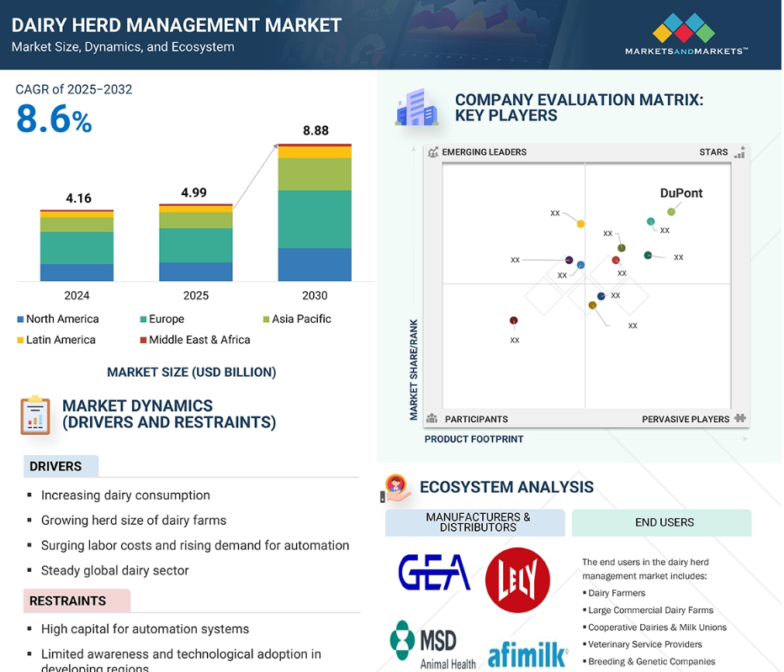The width and height of the screenshot is (784, 672).
Task: Click the red Lely logo
Action: click(517, 580)
